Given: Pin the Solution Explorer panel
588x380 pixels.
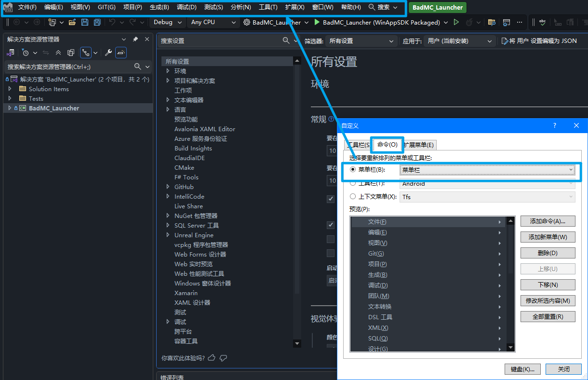Looking at the screenshot, I should tap(135, 40).
